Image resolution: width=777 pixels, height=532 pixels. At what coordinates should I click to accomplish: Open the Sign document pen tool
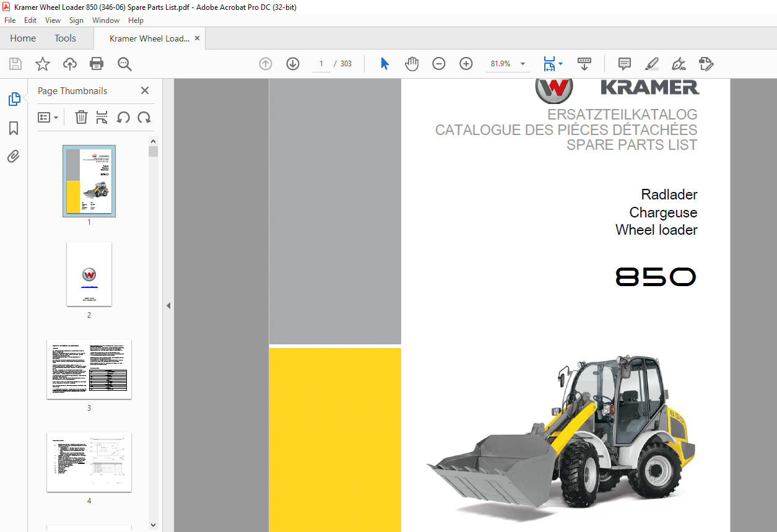tap(679, 64)
